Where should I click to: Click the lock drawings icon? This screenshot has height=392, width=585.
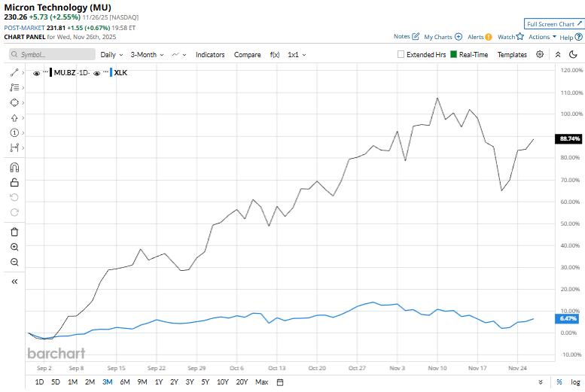(14, 182)
